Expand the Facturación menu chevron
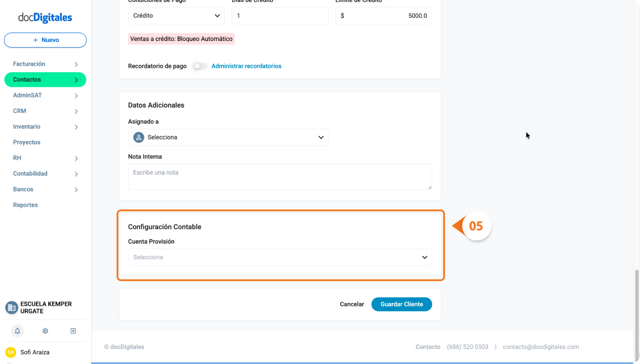 [76, 64]
